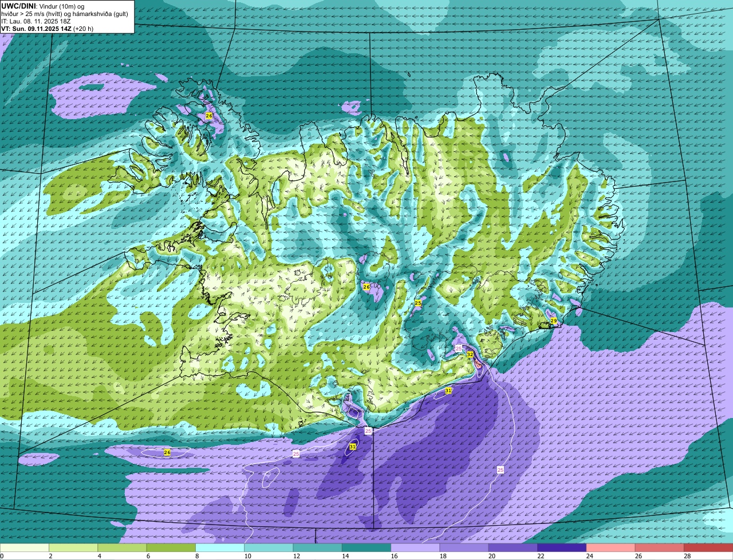Pick the red above-28 m/s legend swatch
733x560 pixels.
click(708, 548)
